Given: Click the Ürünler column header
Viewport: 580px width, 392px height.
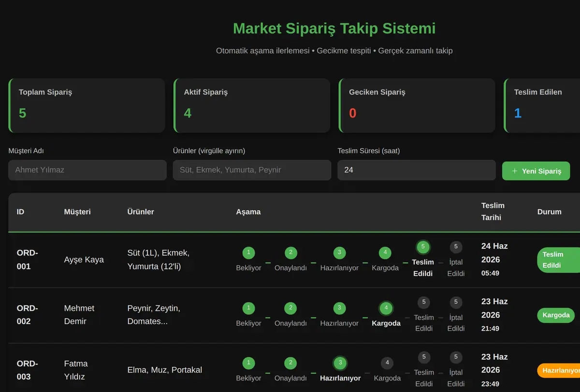Looking at the screenshot, I should point(141,212).
